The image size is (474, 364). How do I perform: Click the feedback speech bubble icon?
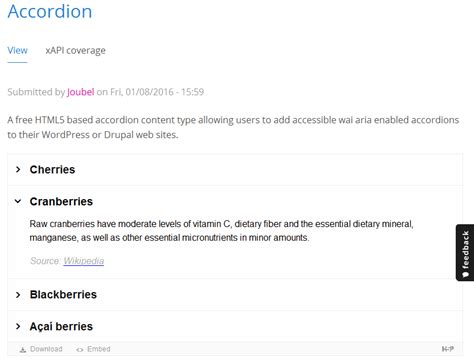[x=466, y=274]
